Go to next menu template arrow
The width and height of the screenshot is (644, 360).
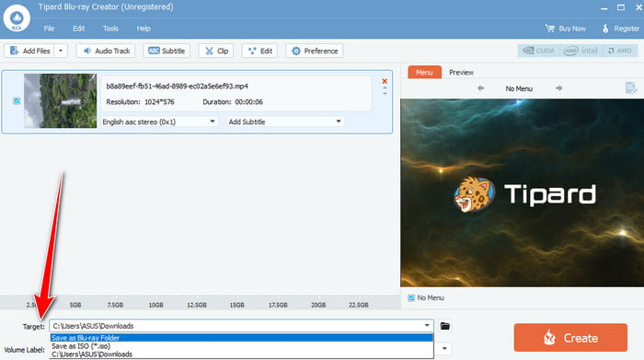click(558, 88)
